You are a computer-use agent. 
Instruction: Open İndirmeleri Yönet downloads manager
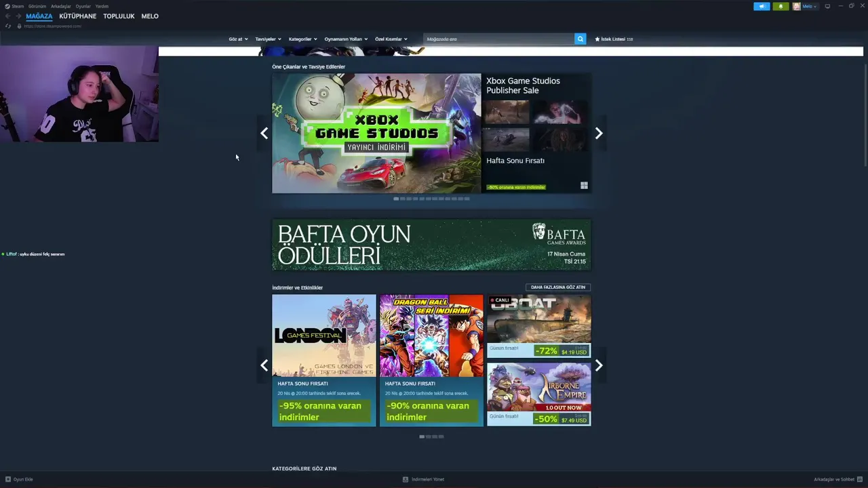(428, 479)
